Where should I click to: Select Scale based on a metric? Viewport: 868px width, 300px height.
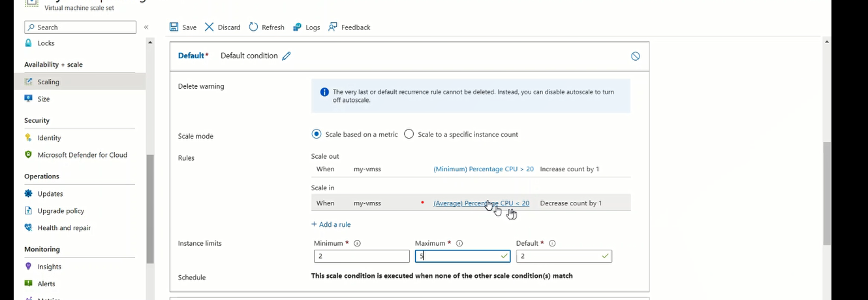tap(317, 135)
